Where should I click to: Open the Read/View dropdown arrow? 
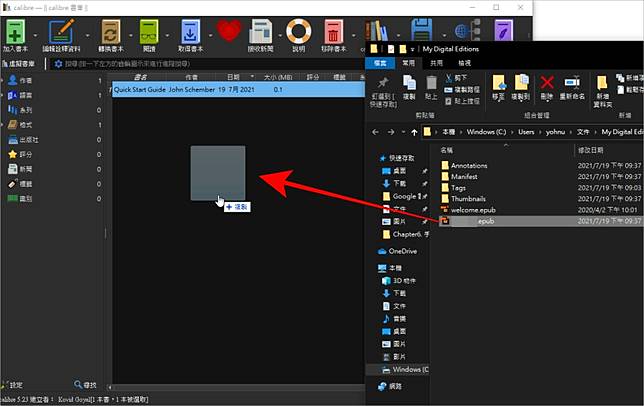coord(167,36)
